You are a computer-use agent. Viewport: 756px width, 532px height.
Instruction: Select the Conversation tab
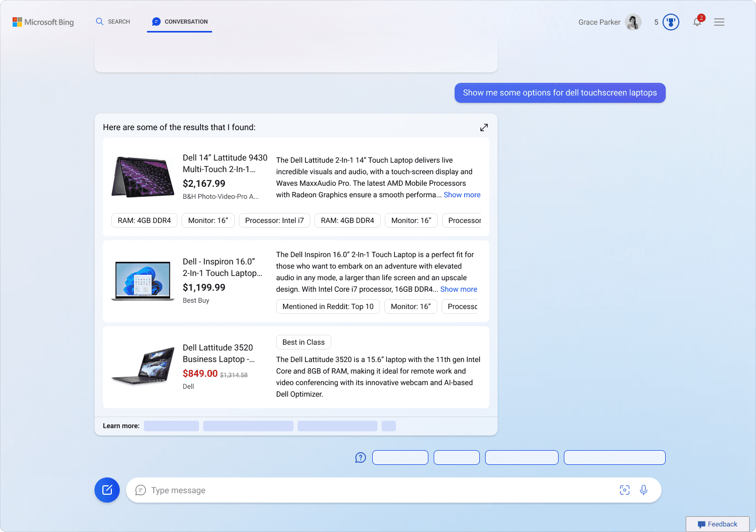click(180, 22)
